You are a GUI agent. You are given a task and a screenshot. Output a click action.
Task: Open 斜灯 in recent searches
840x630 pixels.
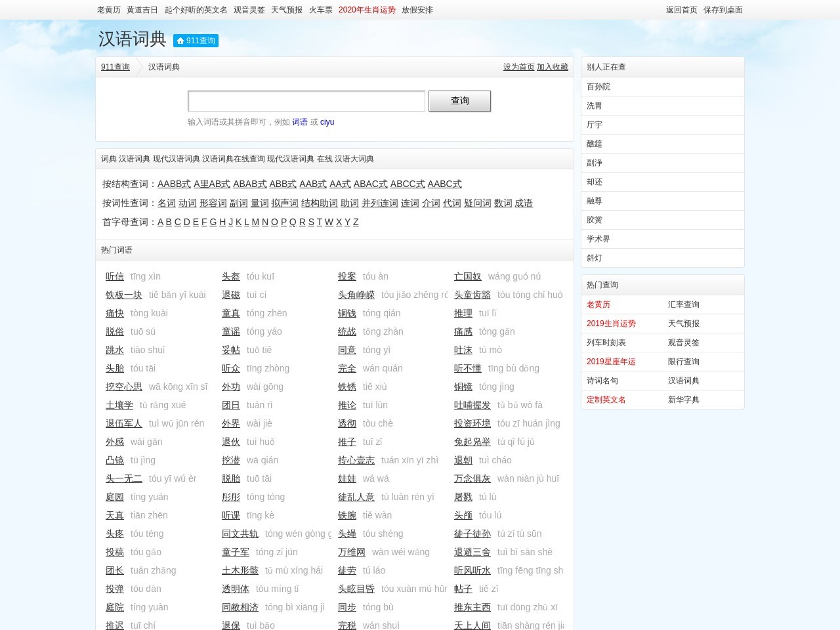pos(595,258)
